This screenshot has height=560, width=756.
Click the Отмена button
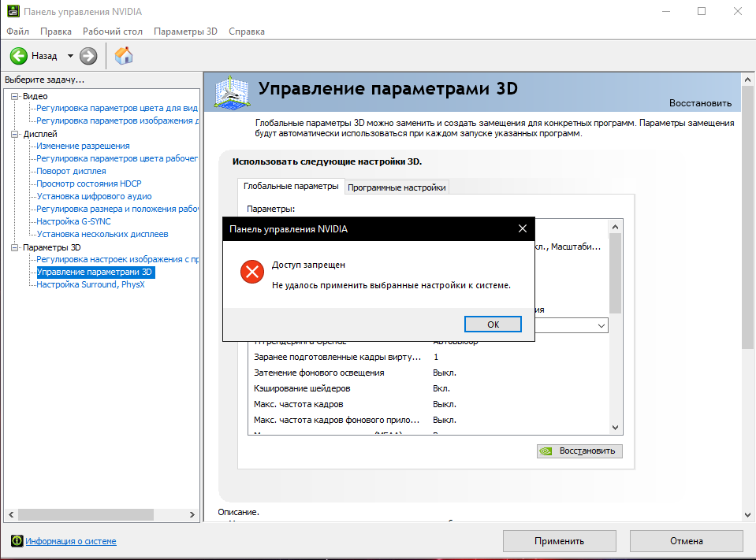tap(686, 541)
